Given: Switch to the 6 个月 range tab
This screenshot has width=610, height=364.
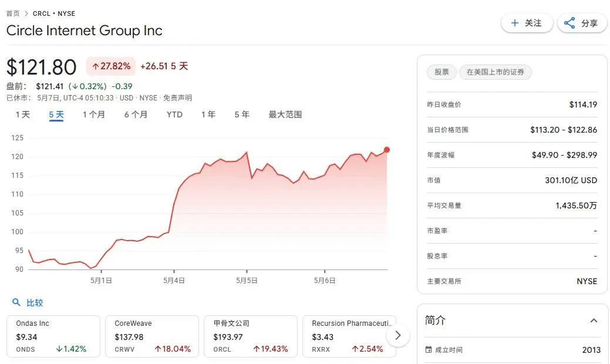Looking at the screenshot, I should (x=136, y=114).
